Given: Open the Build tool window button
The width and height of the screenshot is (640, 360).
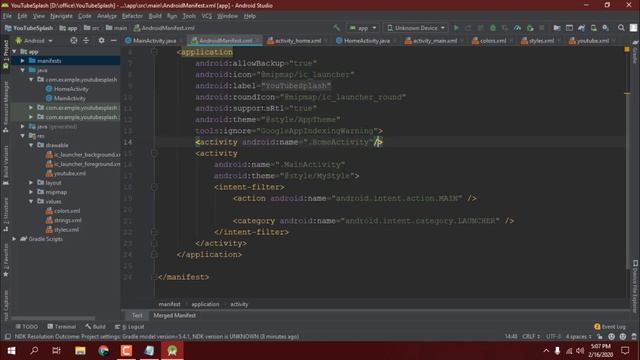Looking at the screenshot, I should pyautogui.click(x=96, y=327).
